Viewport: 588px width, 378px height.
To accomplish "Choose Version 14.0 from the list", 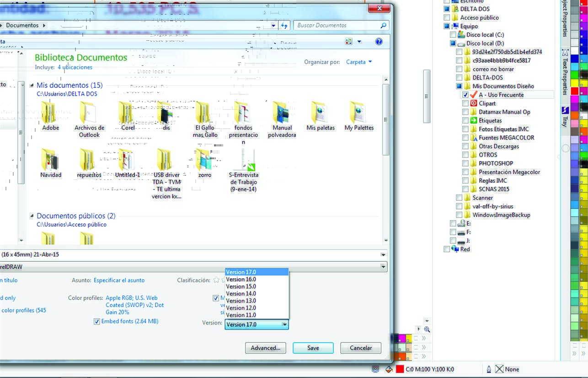I will coord(257,293).
